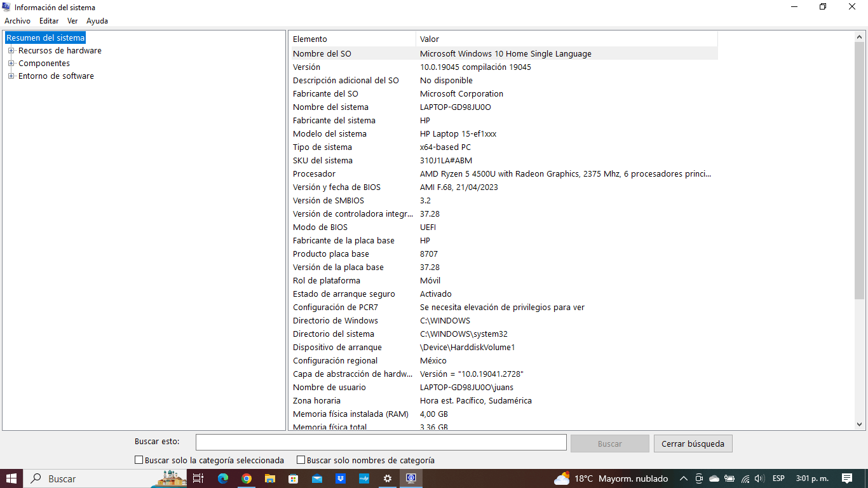
Task: Click the System Information title bar icon
Action: (x=6, y=7)
